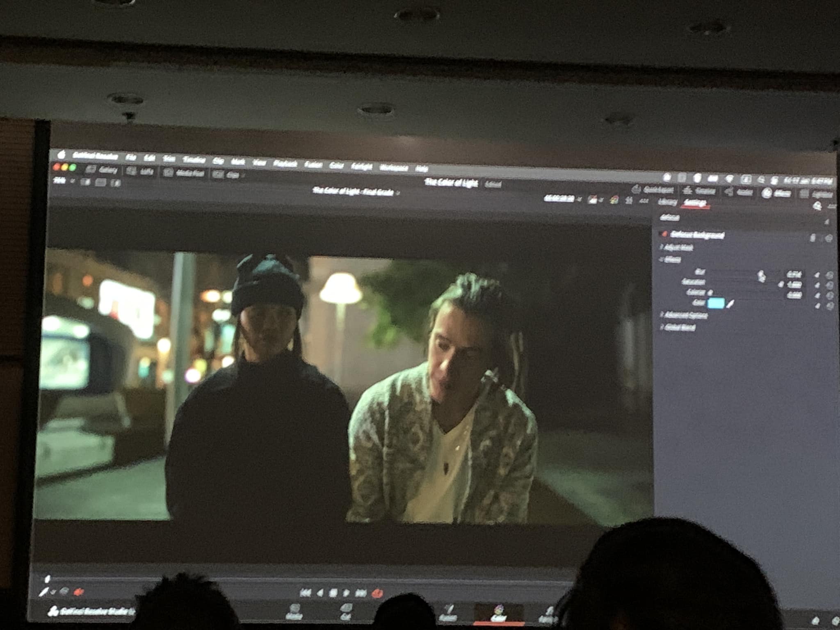Add a keyframe for Blur
This screenshot has width=840, height=630.
[816, 275]
